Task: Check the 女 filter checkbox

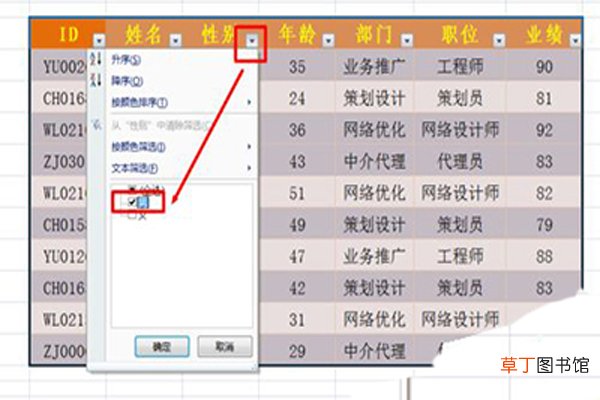Action: [x=132, y=216]
